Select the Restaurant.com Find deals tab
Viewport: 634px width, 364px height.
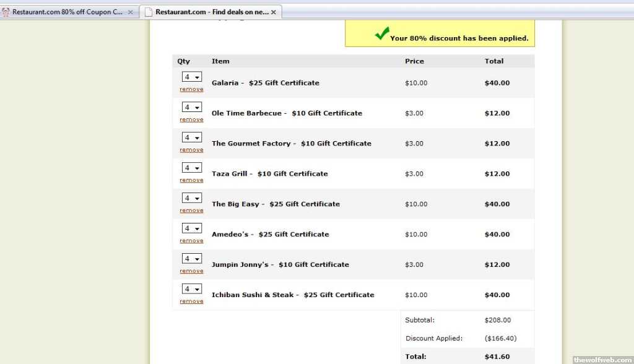point(211,12)
